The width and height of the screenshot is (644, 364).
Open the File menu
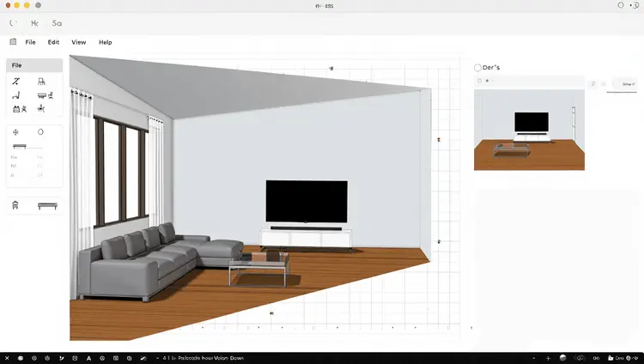[30, 42]
